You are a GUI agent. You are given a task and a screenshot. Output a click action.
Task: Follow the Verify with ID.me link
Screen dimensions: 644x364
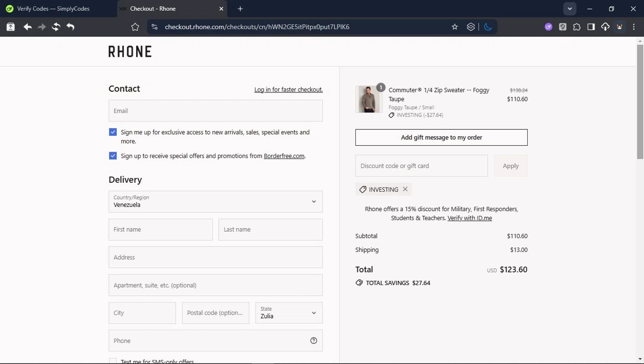[x=470, y=218]
